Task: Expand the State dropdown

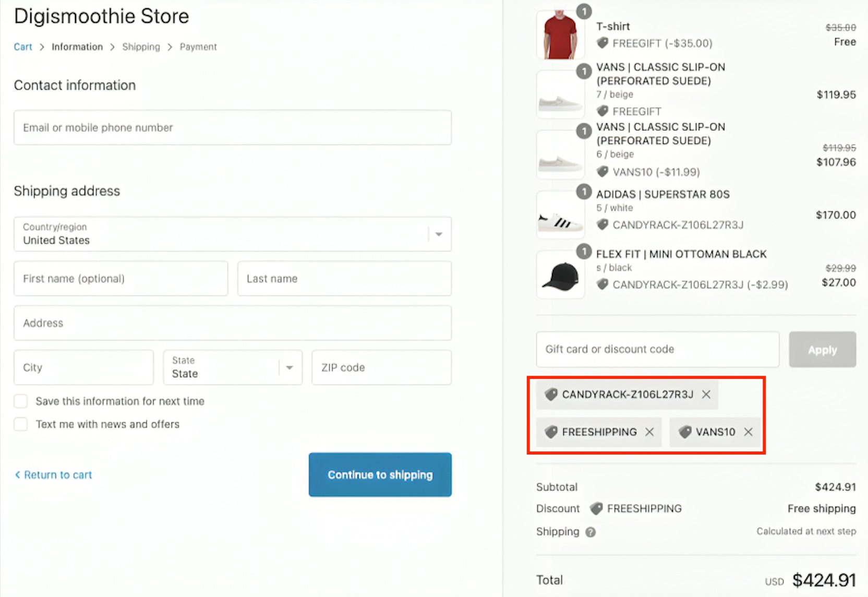Action: pos(232,367)
